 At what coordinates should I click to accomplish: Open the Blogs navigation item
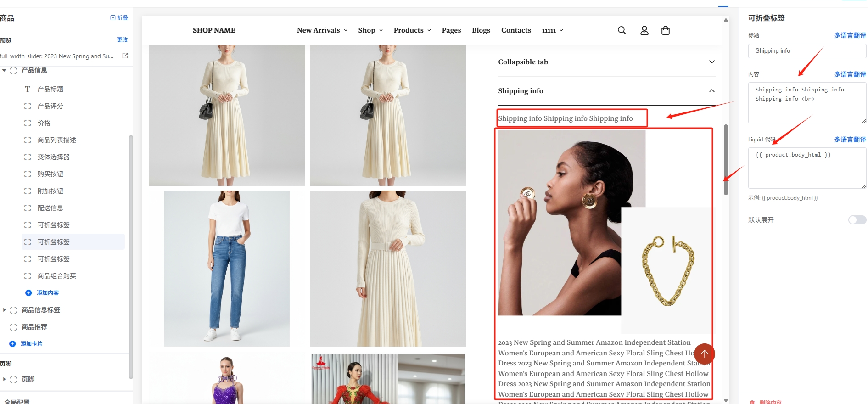tap(481, 30)
